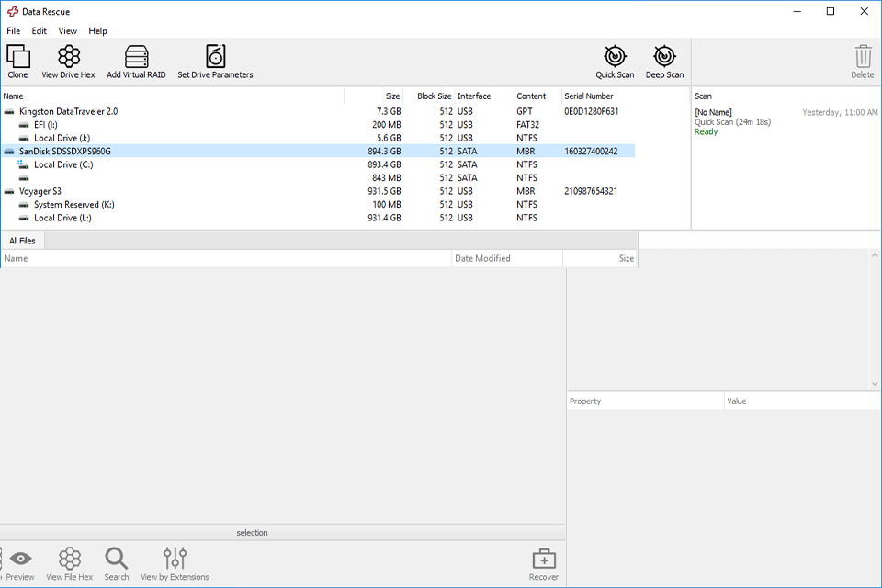
Task: Sort drives by Name column header
Action: [x=172, y=96]
